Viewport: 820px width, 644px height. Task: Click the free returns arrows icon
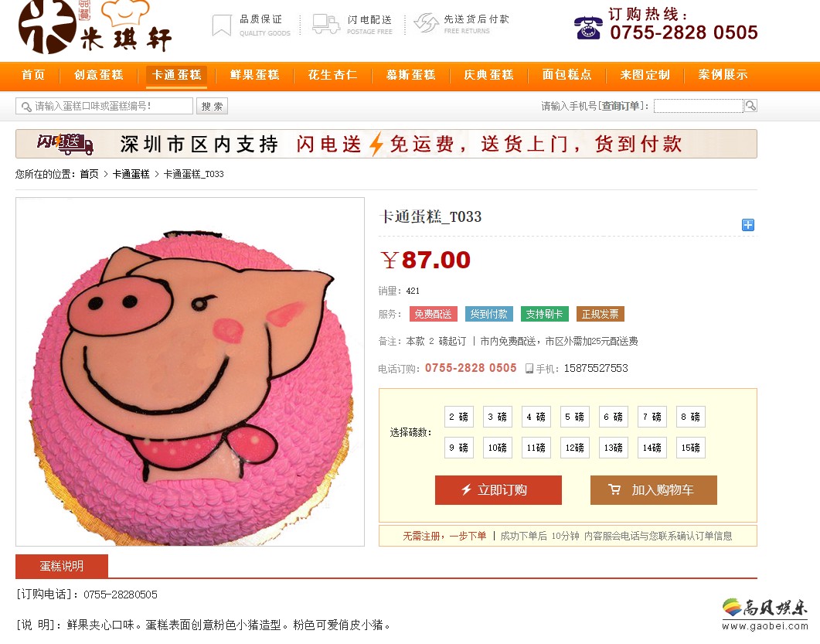pyautogui.click(x=426, y=23)
